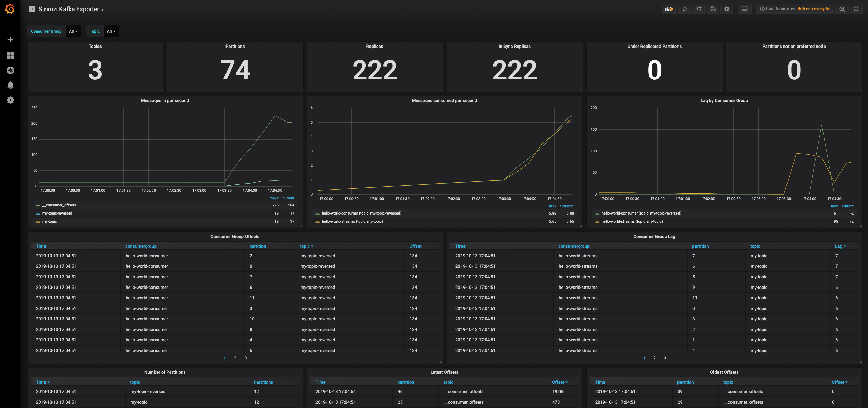The height and width of the screenshot is (408, 868).
Task: Toggle __consumer_offsets series in legend
Action: (x=59, y=205)
